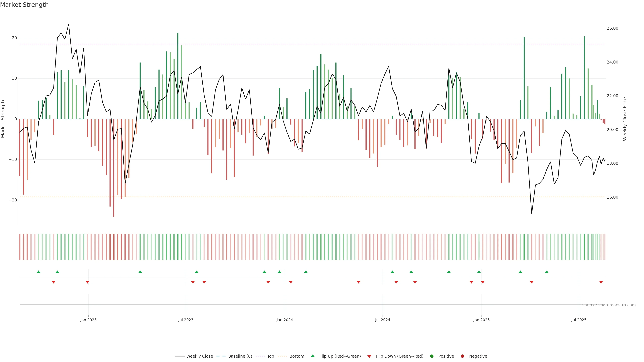Screen dimensions: 644x362
Task: Click the Jan 2024 x-axis label
Action: pos(284,320)
